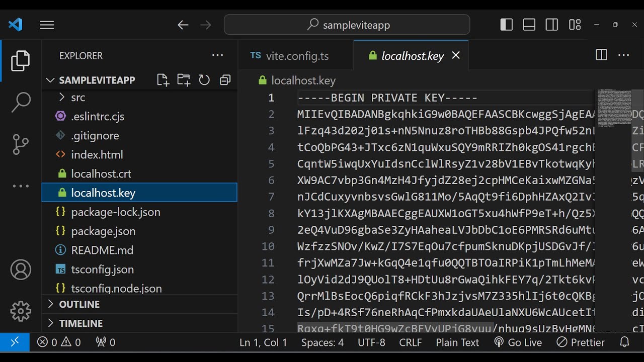Click the New Folder icon in Explorer

tap(184, 80)
